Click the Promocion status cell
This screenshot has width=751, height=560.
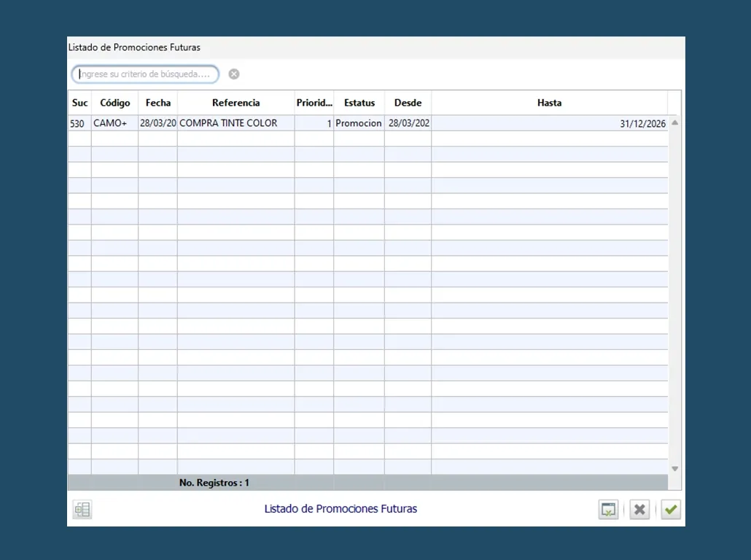359,123
